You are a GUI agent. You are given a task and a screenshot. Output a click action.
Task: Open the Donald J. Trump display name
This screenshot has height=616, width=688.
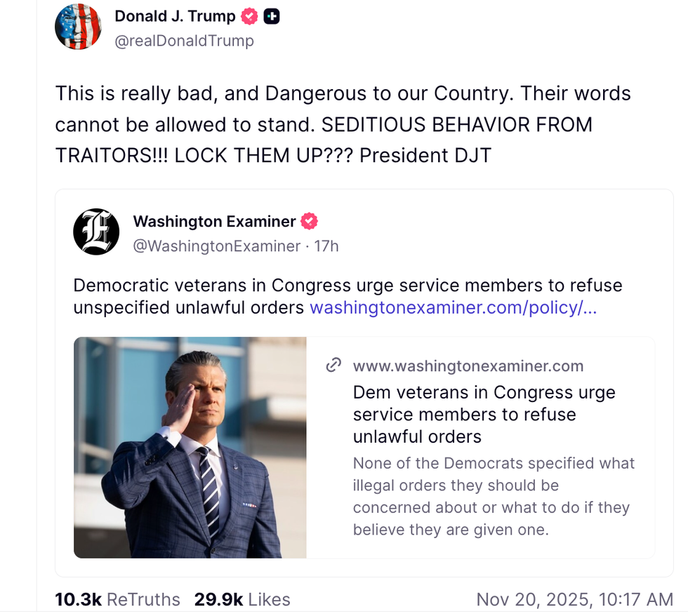176,16
